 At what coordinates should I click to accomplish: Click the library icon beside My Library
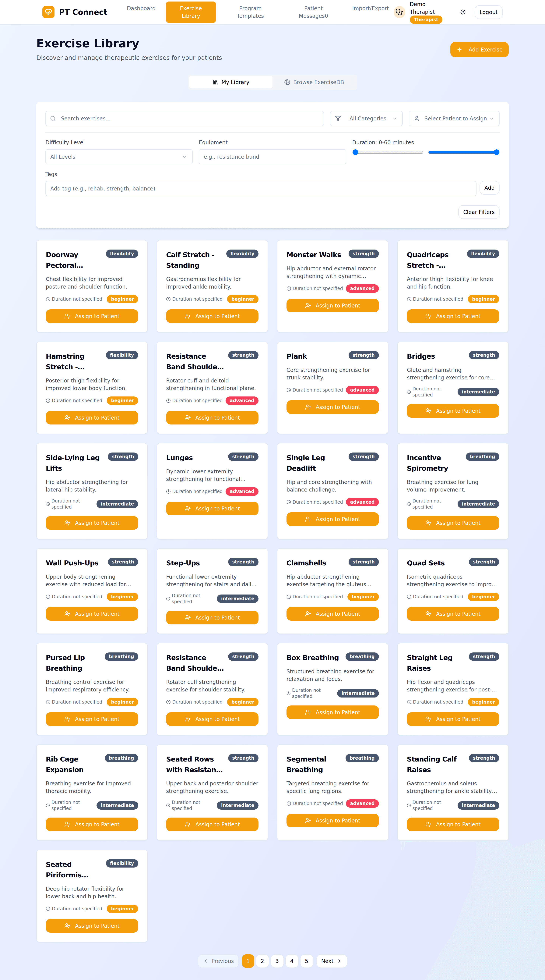tap(215, 82)
